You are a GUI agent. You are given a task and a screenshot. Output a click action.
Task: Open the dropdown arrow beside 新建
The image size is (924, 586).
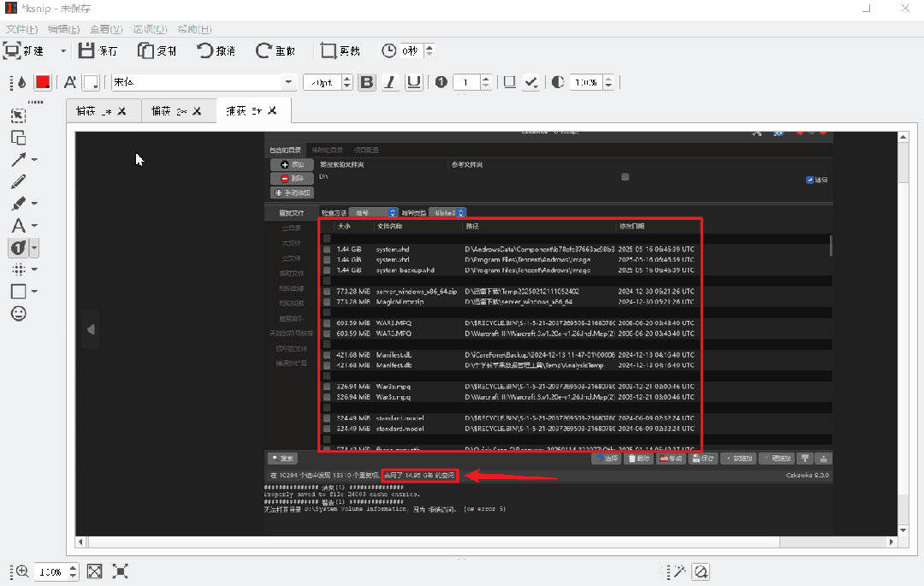click(x=63, y=50)
